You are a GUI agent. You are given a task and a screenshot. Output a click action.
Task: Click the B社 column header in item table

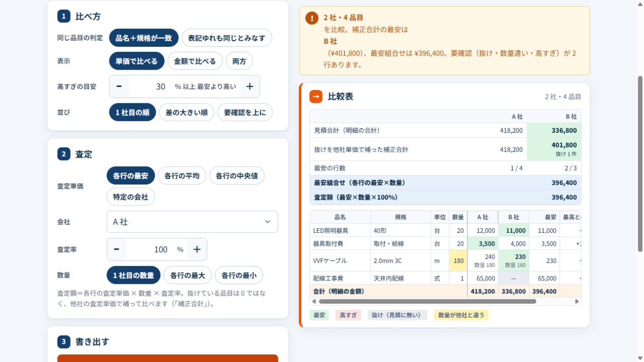[x=514, y=217]
